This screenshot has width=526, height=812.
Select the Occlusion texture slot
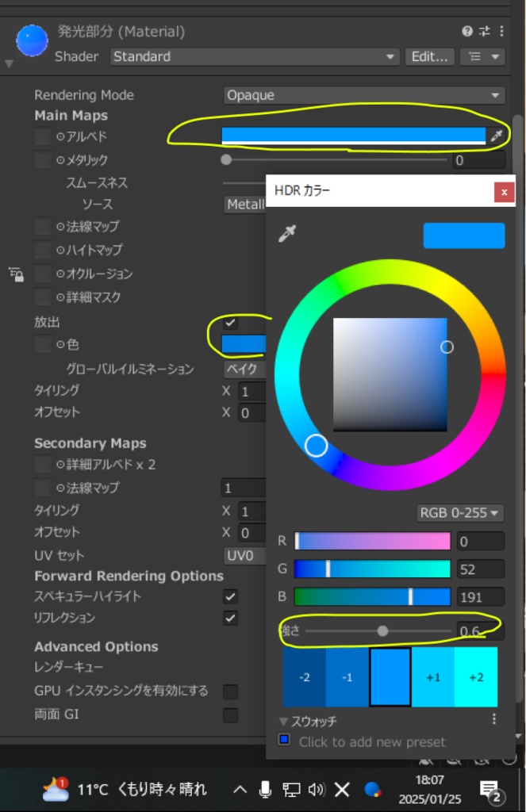coord(43,274)
